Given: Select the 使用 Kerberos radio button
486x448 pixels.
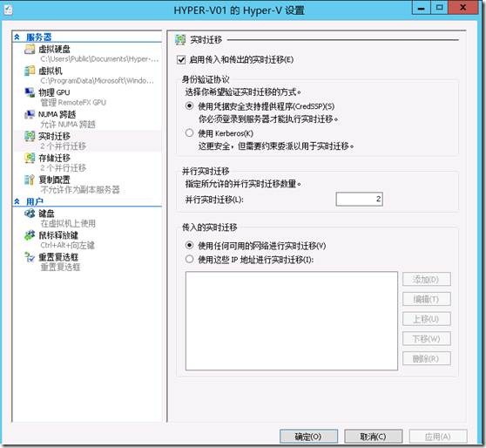Looking at the screenshot, I should (189, 133).
